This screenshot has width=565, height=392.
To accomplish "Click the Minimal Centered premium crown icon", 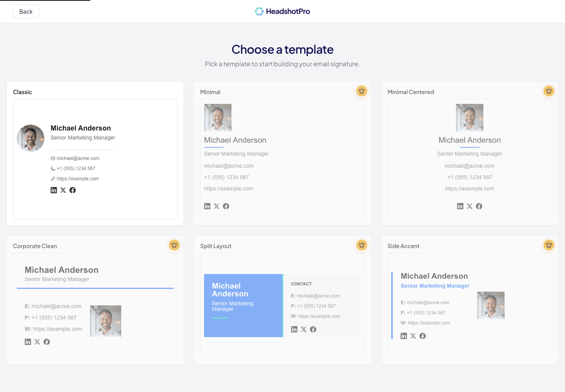I will click(549, 91).
